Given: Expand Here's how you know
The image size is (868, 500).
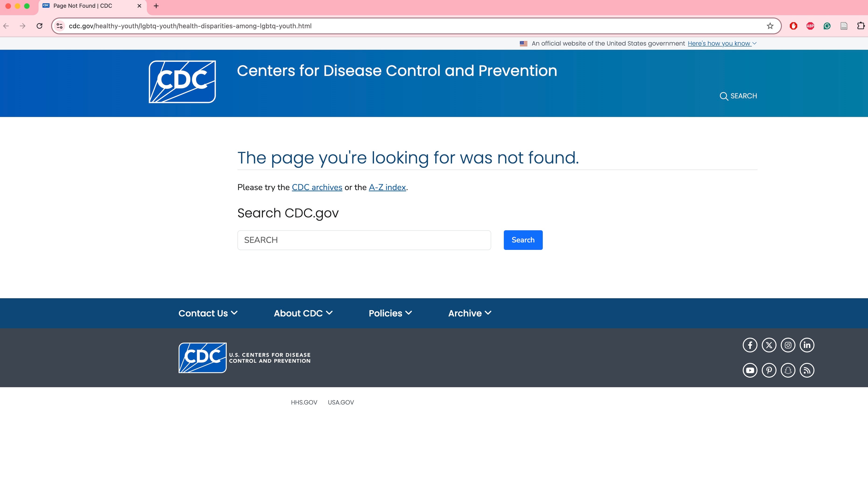Looking at the screenshot, I should 722,43.
